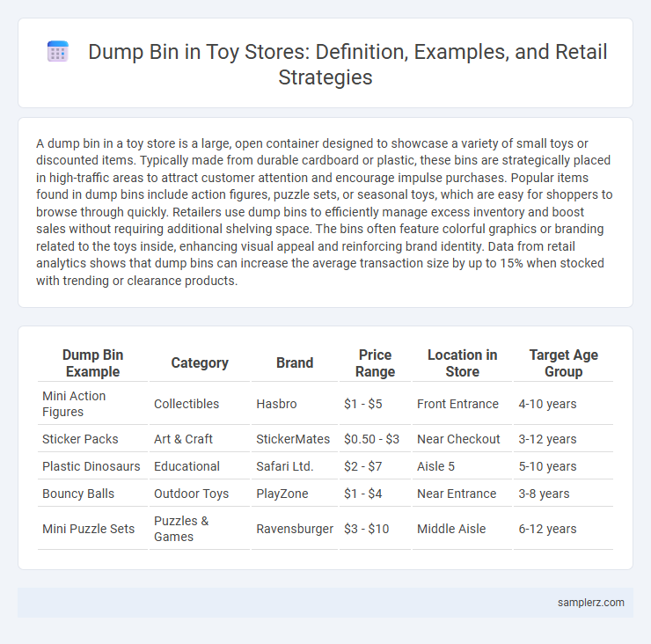Click the samplerz.com footer text
This screenshot has height=644, width=651.
[591, 603]
